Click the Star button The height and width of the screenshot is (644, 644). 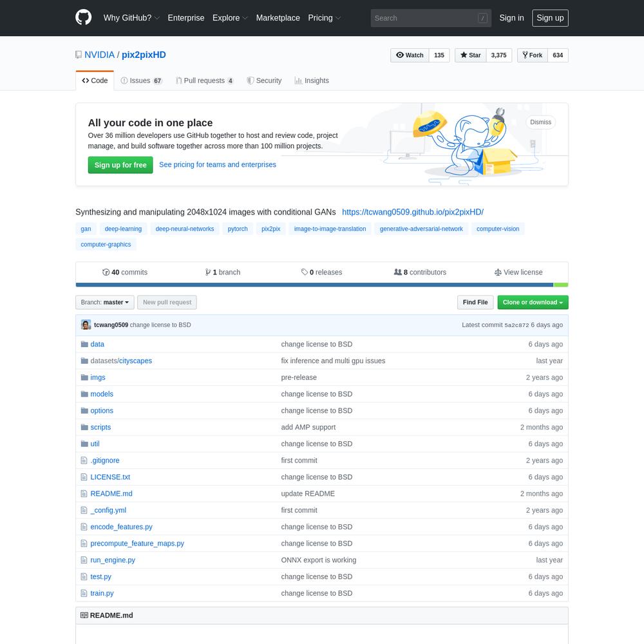pos(470,55)
